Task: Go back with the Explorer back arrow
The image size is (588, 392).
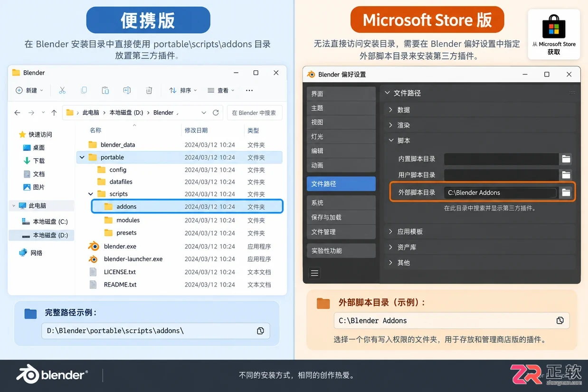Action: tap(18, 113)
